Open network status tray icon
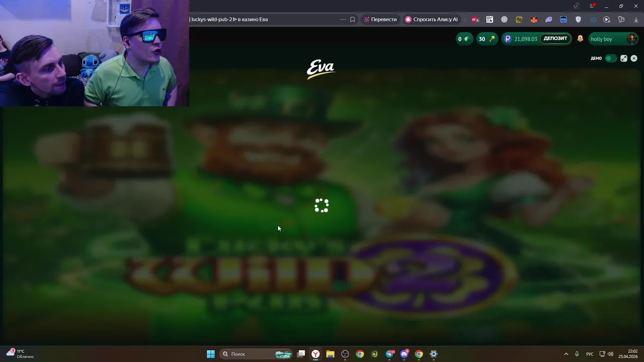Image resolution: width=644 pixels, height=362 pixels. (x=602, y=354)
